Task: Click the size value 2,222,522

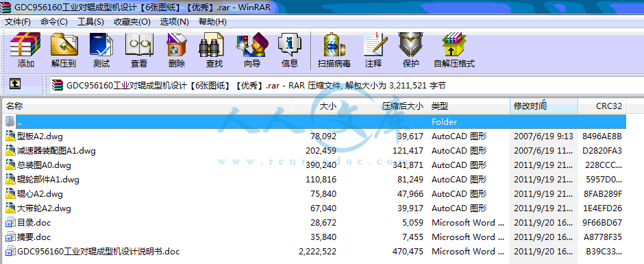Action: pos(317,251)
